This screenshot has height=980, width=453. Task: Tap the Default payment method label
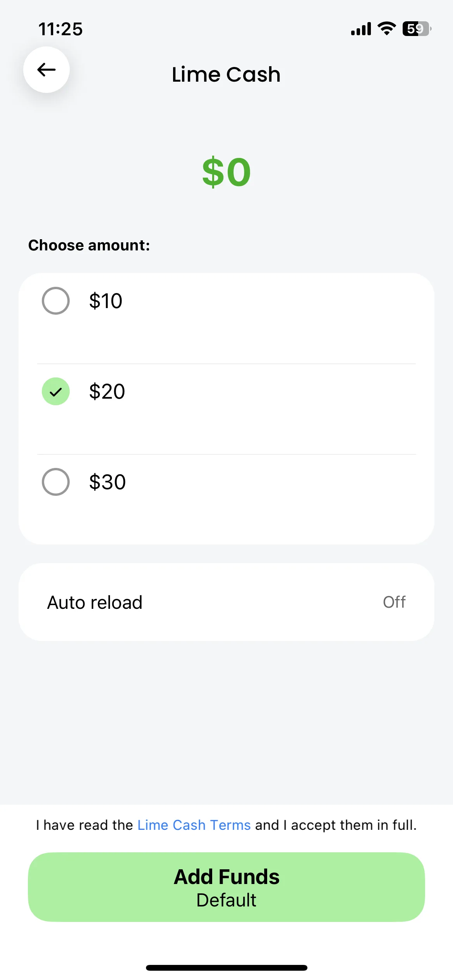click(226, 900)
